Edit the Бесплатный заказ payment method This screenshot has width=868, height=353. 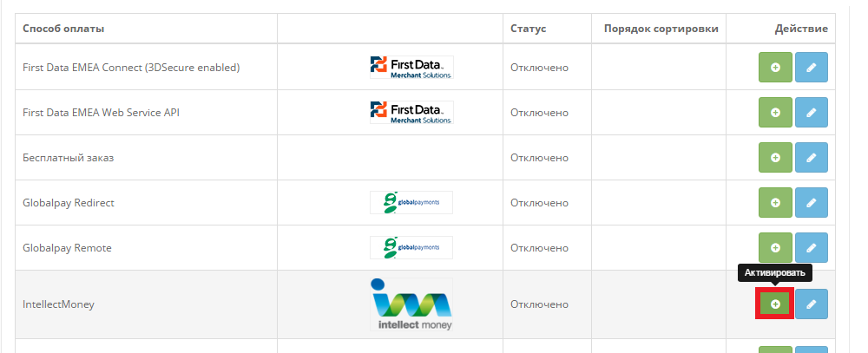coord(812,157)
